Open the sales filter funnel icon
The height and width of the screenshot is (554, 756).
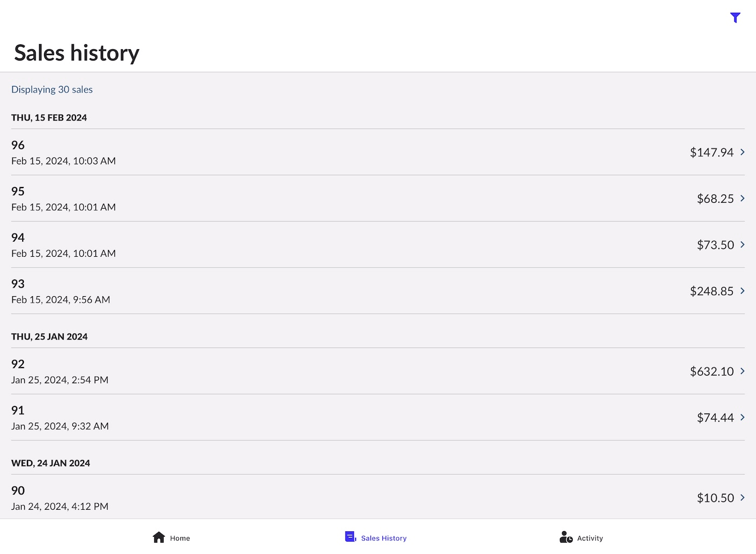735,18
